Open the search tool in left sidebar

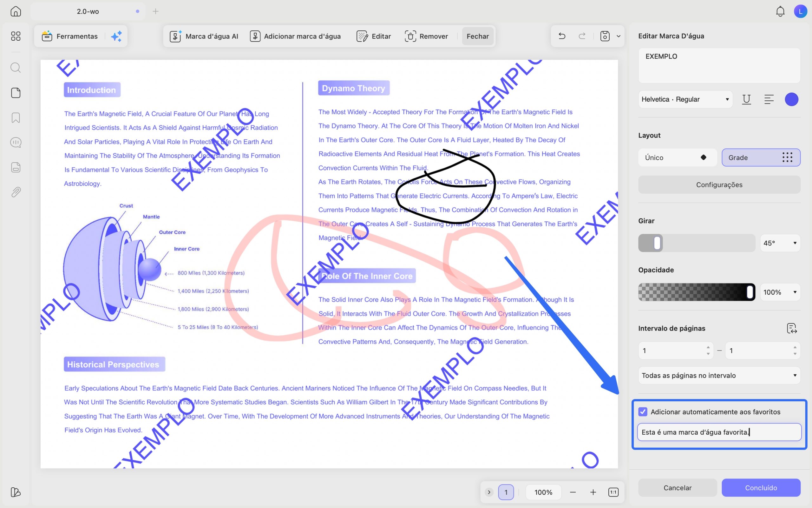tap(16, 68)
